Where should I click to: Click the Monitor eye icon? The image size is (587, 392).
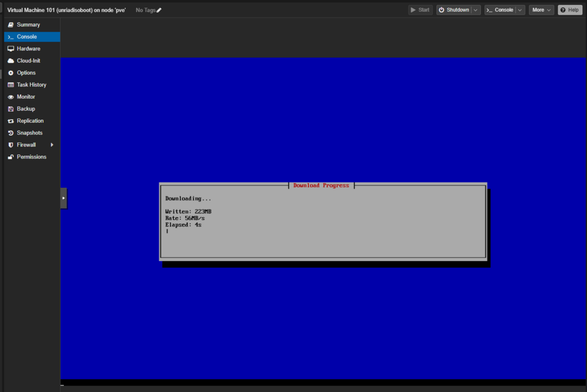(11, 97)
